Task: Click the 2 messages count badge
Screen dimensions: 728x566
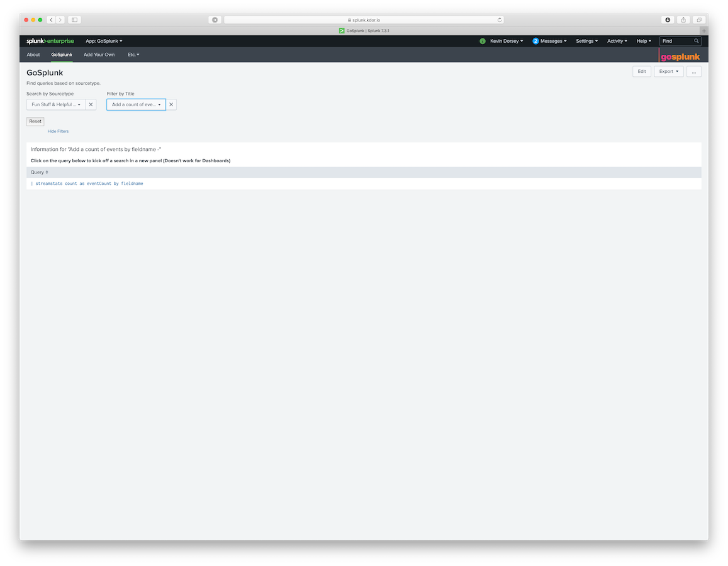Action: pos(535,41)
